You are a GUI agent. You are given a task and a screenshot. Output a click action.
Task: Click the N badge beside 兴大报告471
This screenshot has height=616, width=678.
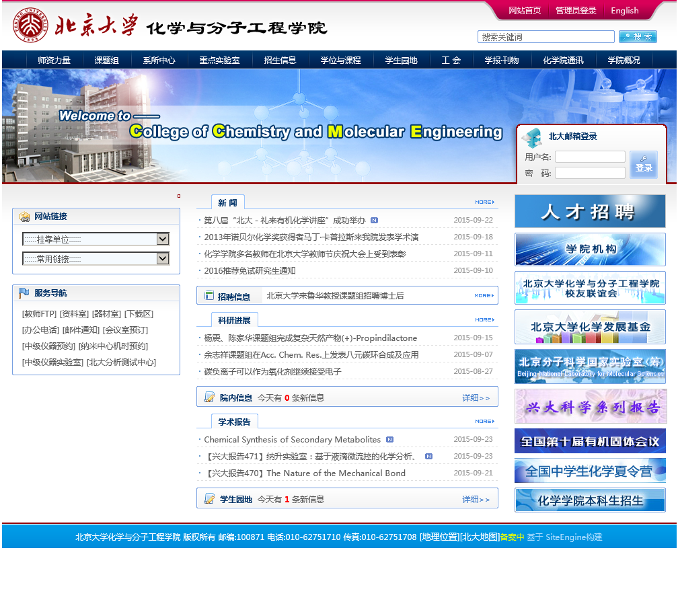428,457
